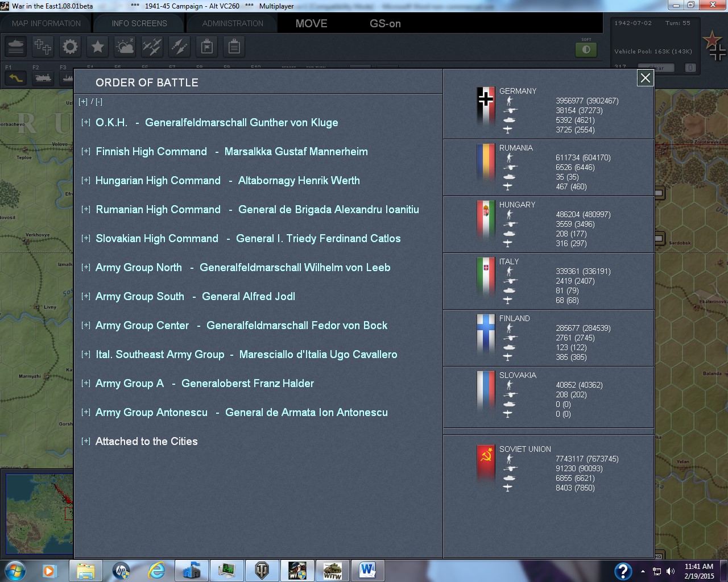Click the Hungary flag
The width and height of the screenshot is (728, 582).
tap(486, 221)
